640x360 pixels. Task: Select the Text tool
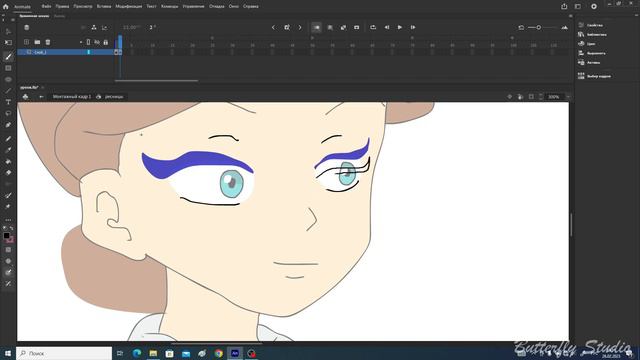coord(8,102)
